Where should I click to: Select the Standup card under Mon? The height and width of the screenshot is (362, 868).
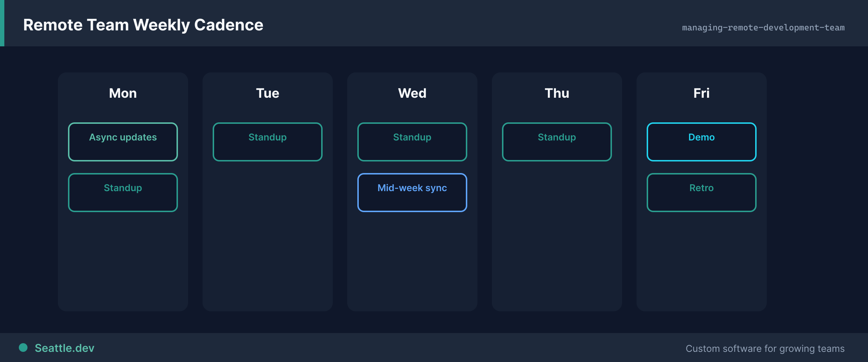tap(123, 193)
